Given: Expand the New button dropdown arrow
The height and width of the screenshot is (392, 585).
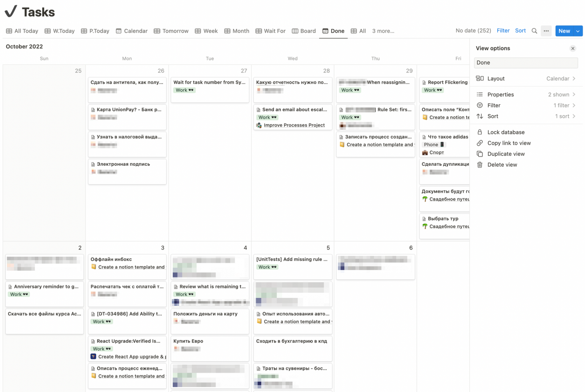Looking at the screenshot, I should click(578, 31).
